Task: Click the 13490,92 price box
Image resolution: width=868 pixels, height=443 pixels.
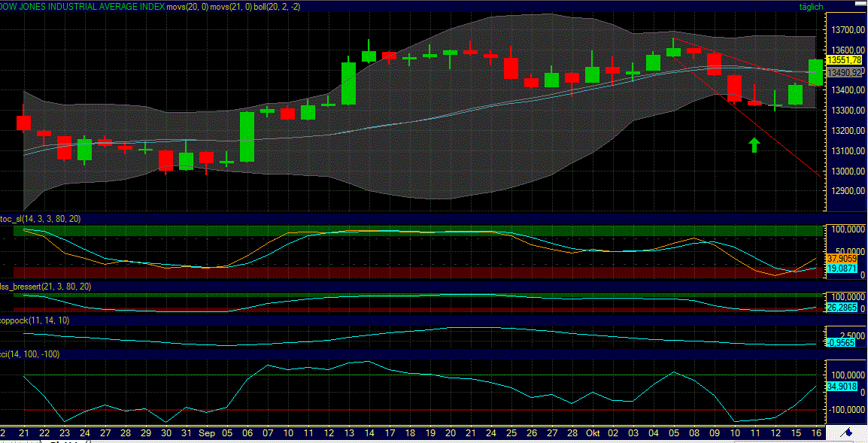Action: click(x=844, y=72)
